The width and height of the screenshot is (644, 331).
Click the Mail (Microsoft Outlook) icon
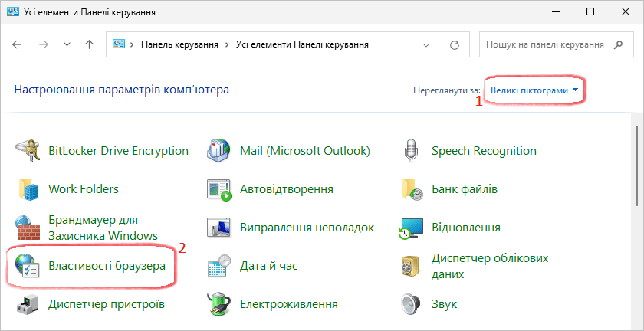pyautogui.click(x=219, y=151)
